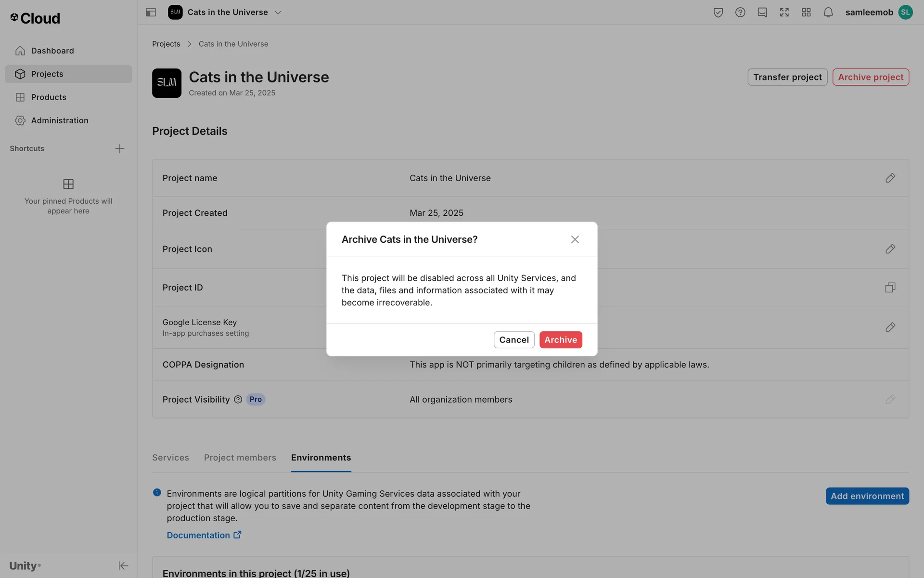Viewport: 924px width, 578px height.
Task: Toggle fullscreen expand icon in header
Action: click(x=784, y=13)
